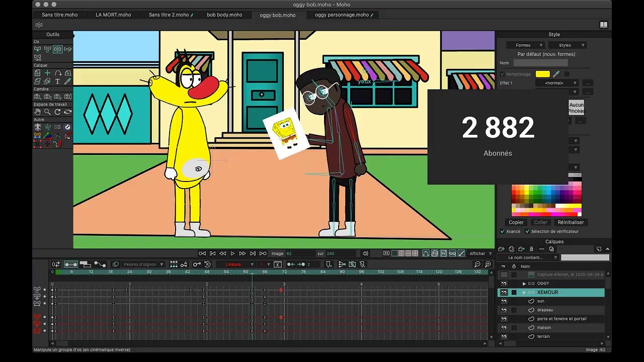Open the Le nom contient filter dropdown
644x362 pixels.
(x=528, y=257)
